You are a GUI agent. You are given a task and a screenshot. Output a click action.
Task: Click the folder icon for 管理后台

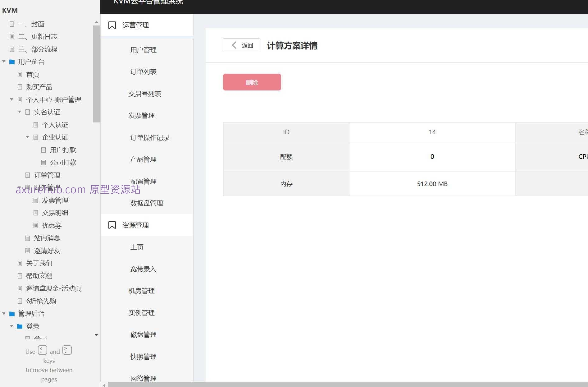click(x=12, y=314)
